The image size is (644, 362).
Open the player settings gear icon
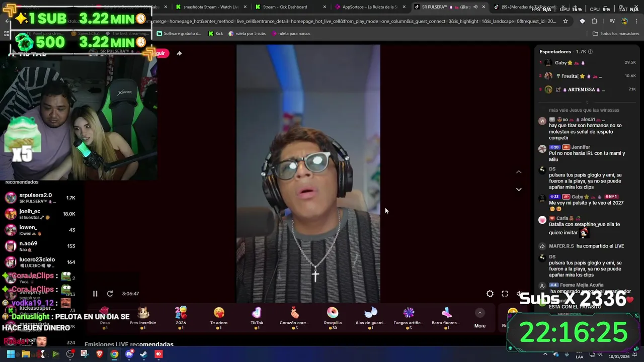[490, 294]
